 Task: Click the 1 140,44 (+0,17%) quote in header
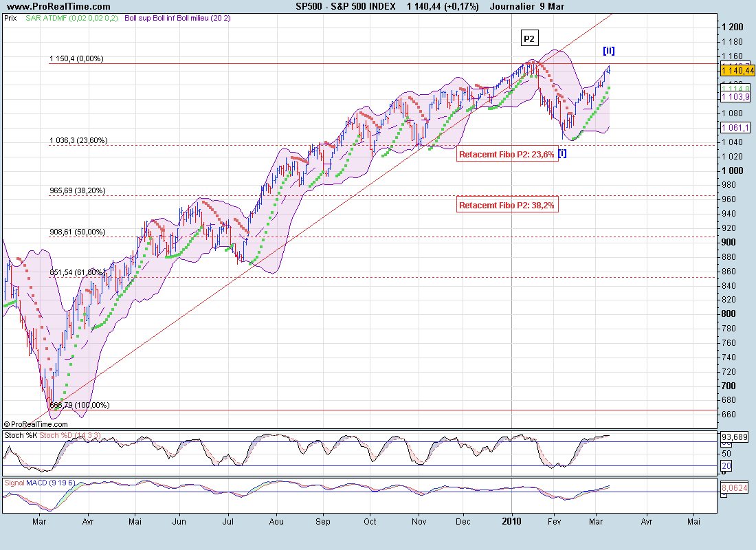[443, 7]
